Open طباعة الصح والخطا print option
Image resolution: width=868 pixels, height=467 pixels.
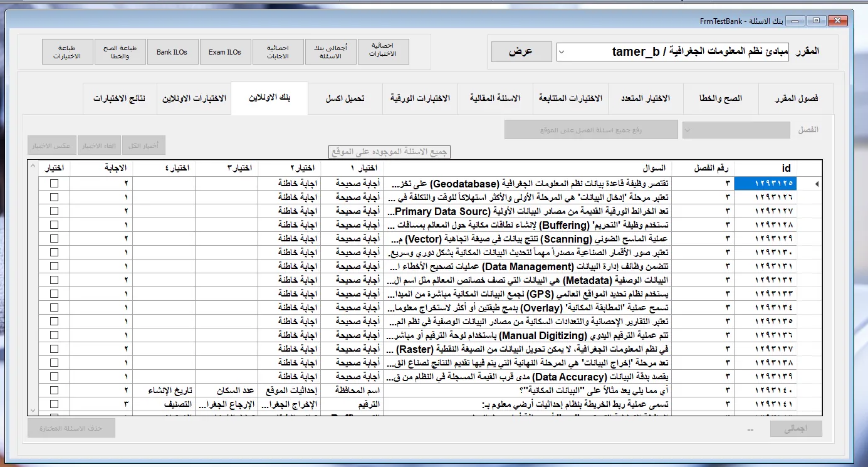point(120,52)
